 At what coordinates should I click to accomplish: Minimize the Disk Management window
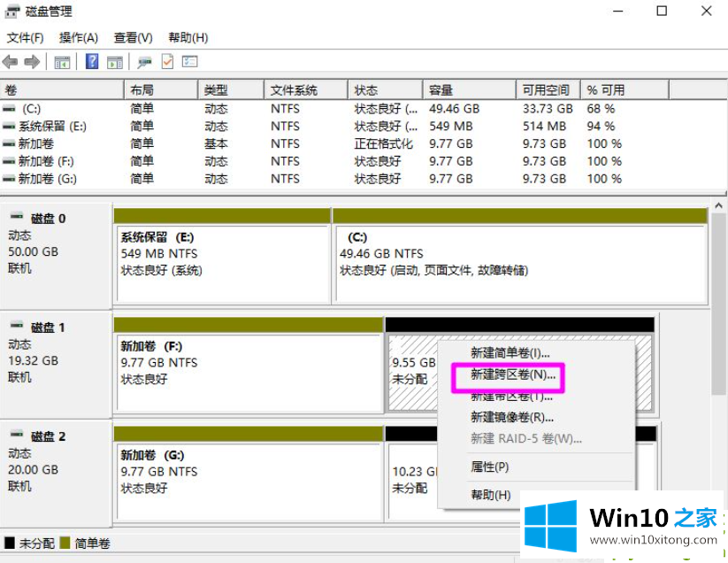coord(618,12)
